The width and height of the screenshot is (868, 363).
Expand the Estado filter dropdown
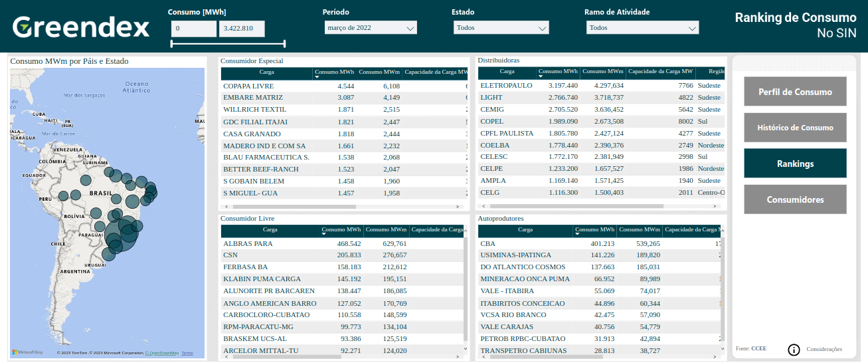[x=501, y=28]
